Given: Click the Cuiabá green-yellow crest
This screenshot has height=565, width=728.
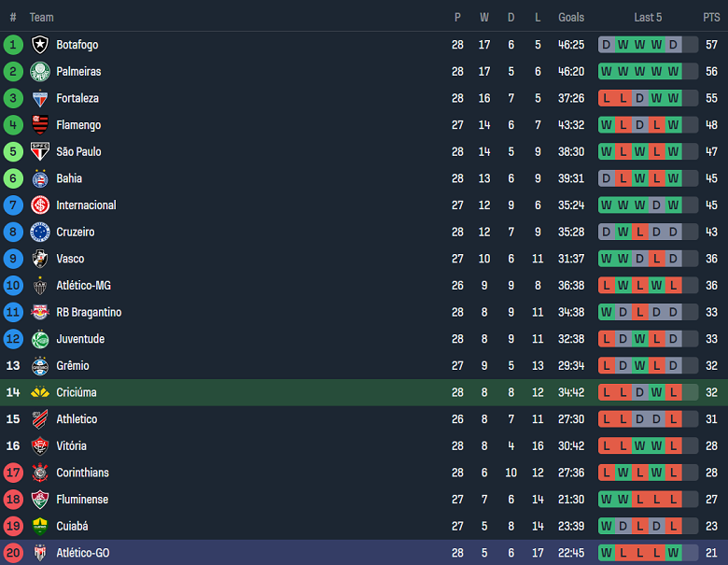Looking at the screenshot, I should click(x=40, y=526).
